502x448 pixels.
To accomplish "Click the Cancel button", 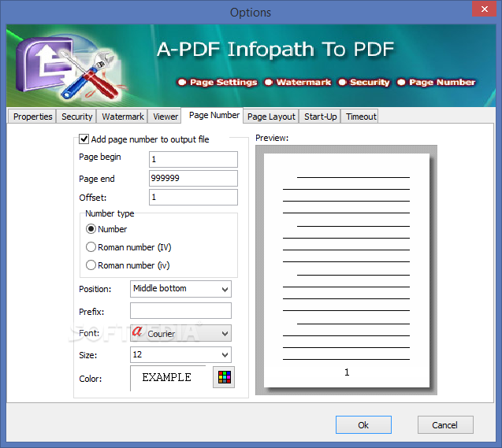I will (445, 425).
